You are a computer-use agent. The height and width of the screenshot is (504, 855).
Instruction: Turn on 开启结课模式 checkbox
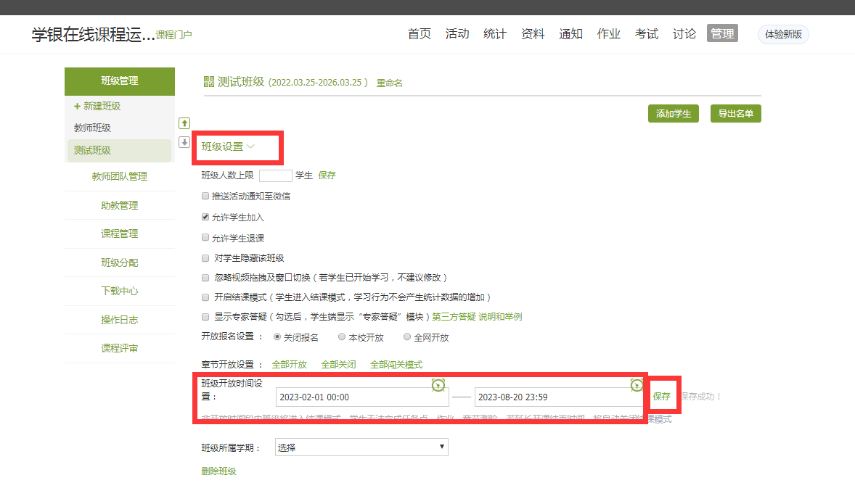pyautogui.click(x=205, y=297)
